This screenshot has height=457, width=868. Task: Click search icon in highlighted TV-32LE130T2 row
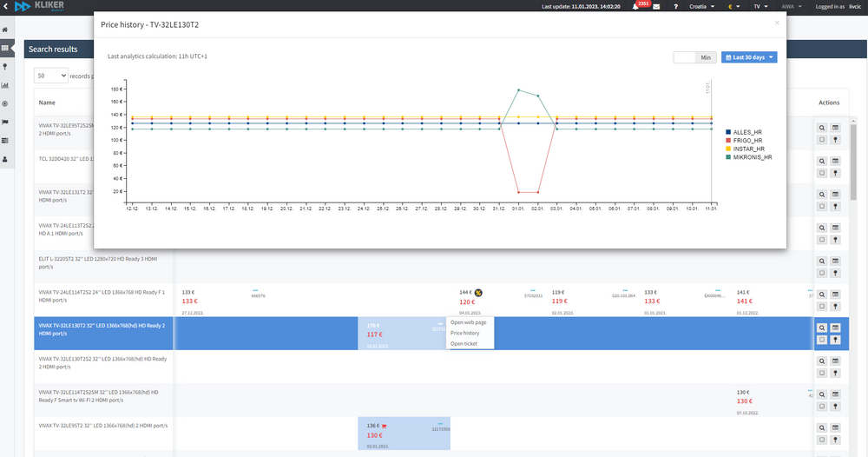(x=822, y=328)
